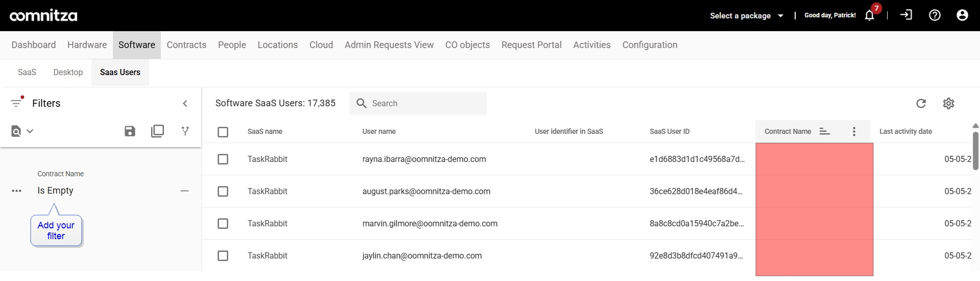Image resolution: width=980 pixels, height=281 pixels.
Task: Click jaylin.chan@oomnitza-demo.com user name
Action: [422, 255]
